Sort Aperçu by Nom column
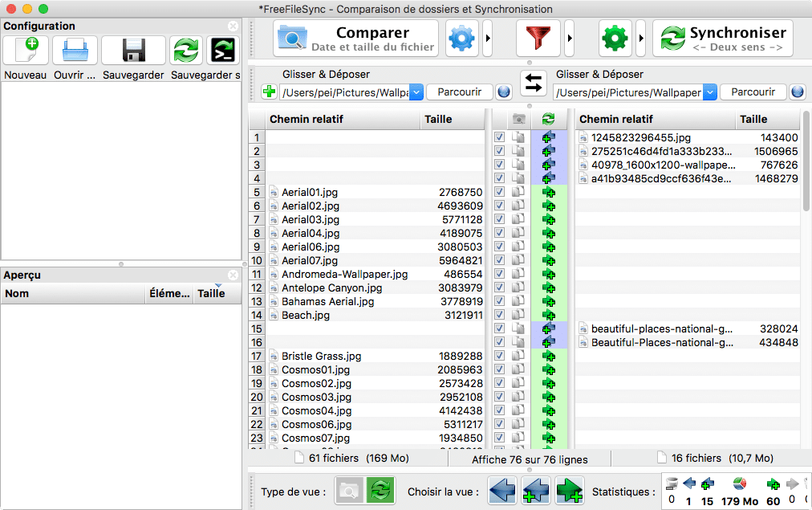The height and width of the screenshot is (510, 812). [x=73, y=293]
